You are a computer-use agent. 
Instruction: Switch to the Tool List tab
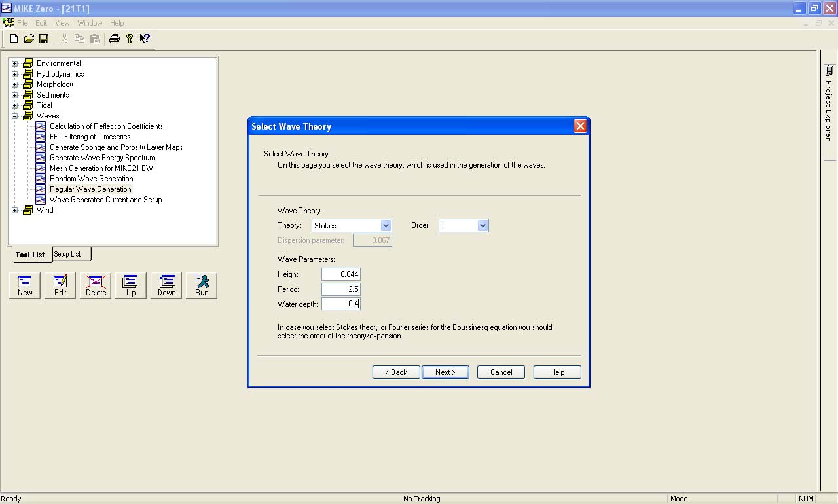tap(30, 255)
